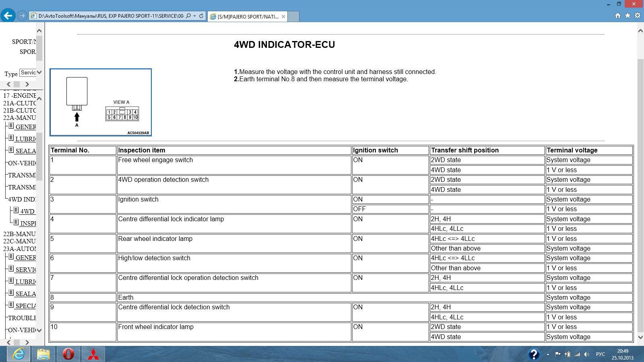Expand the 22A-MANU tree section
The width and height of the screenshot is (644, 362).
[19, 117]
